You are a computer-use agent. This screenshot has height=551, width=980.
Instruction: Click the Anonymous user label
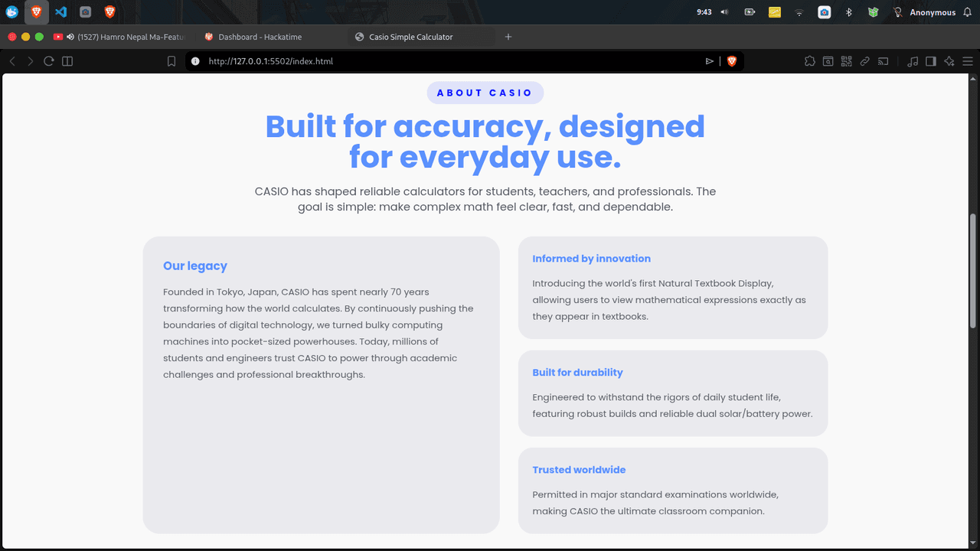pos(933,12)
